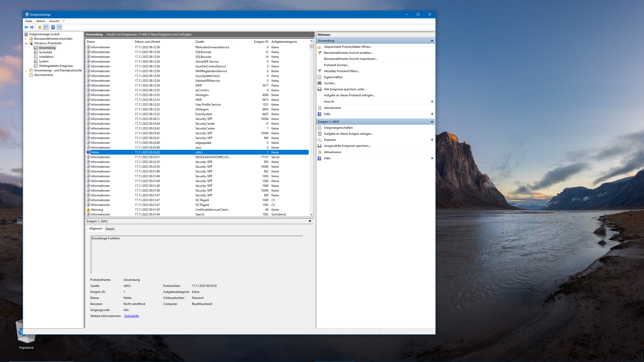Click the Back arrow toolbar icon
The width and height of the screenshot is (644, 362).
[x=26, y=27]
